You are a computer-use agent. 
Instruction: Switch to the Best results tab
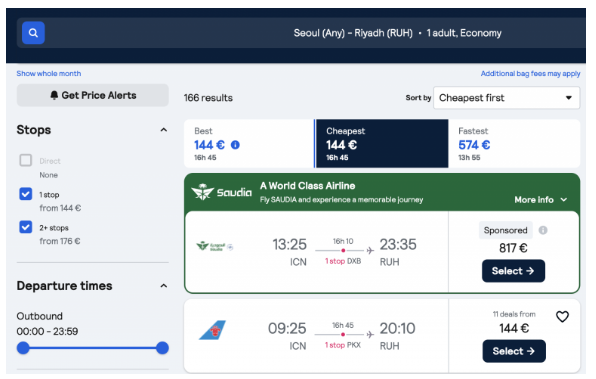(249, 144)
